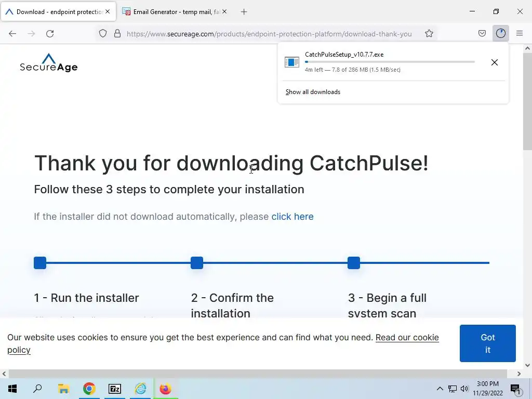Click the forward navigation arrow

coord(31,34)
